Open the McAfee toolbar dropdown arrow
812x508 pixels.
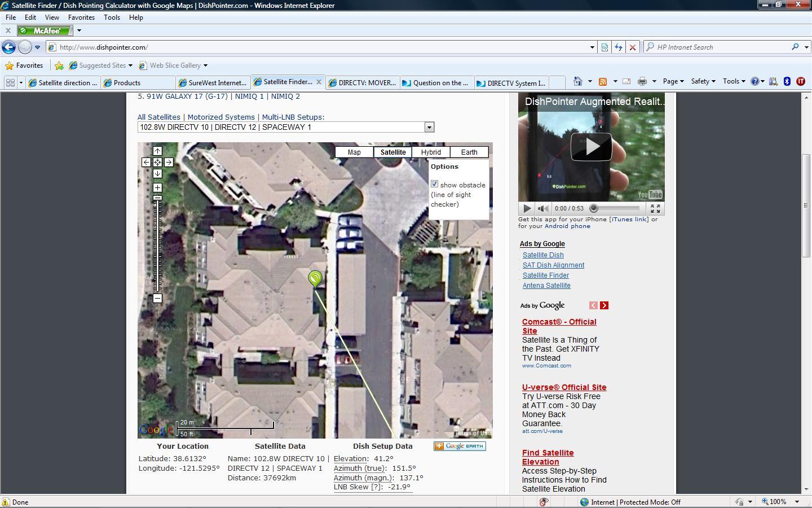pos(79,30)
